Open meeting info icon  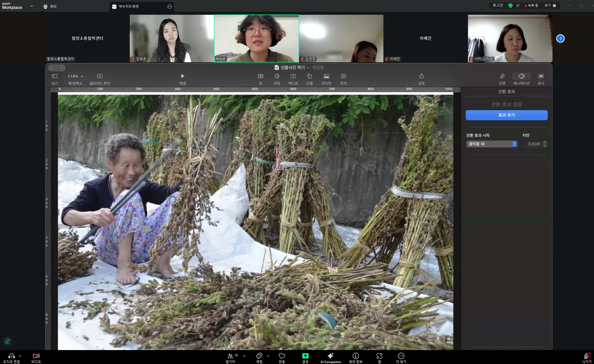tap(356, 356)
